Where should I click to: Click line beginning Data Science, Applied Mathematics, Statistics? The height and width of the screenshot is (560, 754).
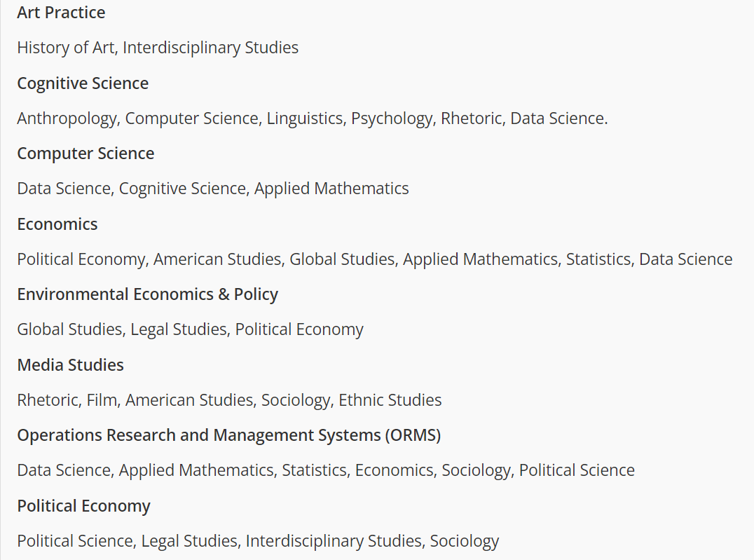(x=326, y=470)
